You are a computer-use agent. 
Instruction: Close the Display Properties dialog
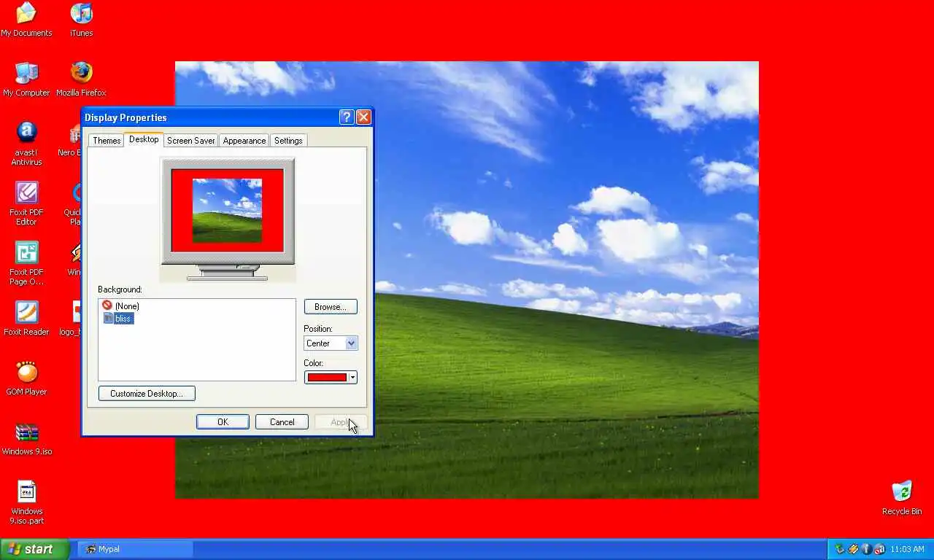point(363,117)
